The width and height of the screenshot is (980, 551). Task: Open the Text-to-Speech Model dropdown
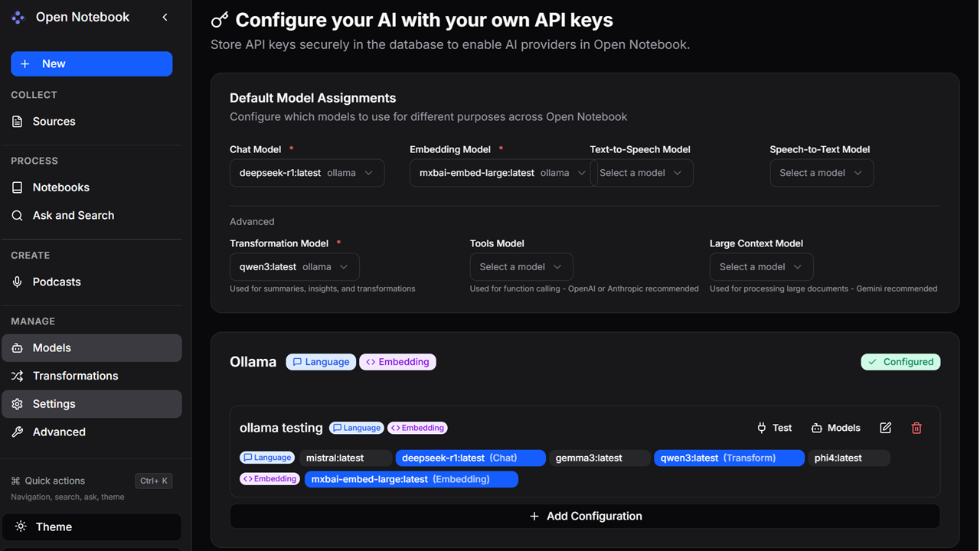[642, 173]
